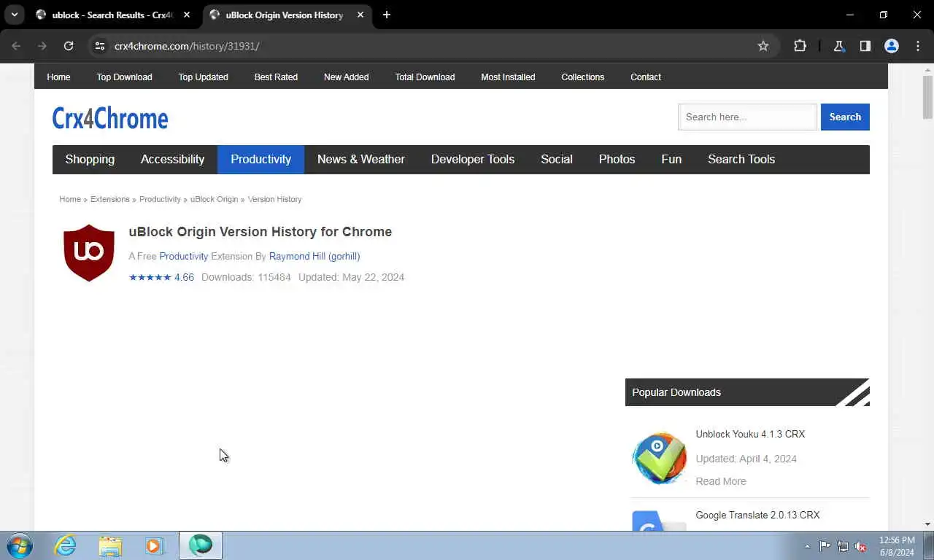Click Home breadcrumb link
This screenshot has width=934, height=560.
click(70, 199)
